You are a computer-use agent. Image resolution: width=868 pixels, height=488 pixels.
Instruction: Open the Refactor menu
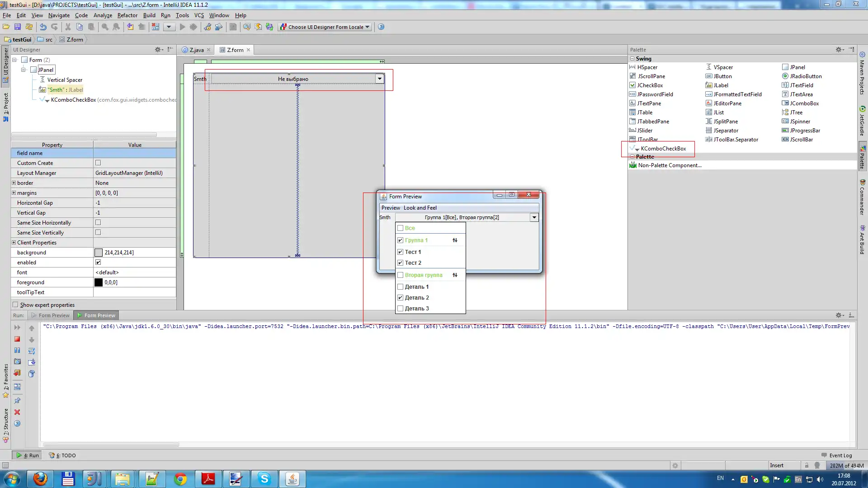point(127,15)
